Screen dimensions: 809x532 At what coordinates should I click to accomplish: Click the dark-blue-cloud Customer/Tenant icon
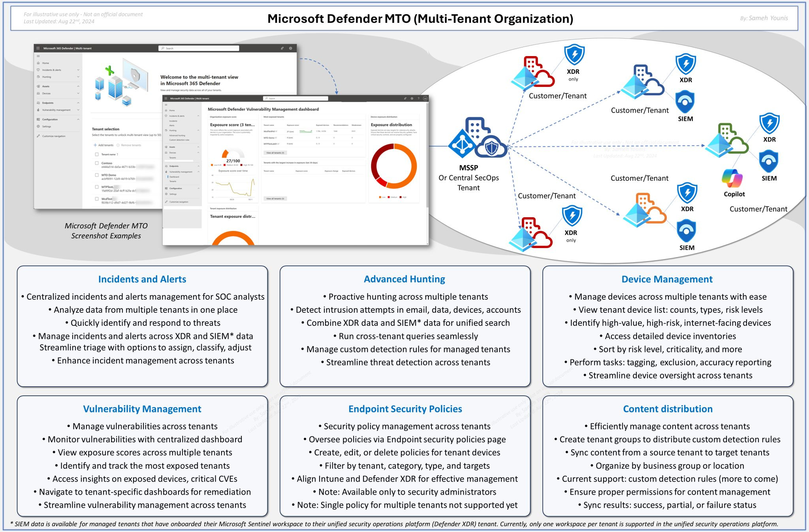642,82
